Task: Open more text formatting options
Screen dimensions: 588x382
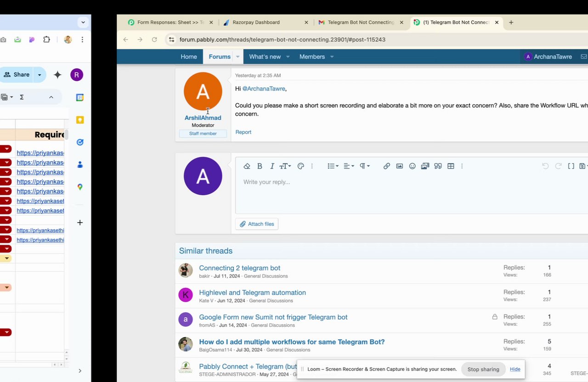Action: tap(312, 166)
